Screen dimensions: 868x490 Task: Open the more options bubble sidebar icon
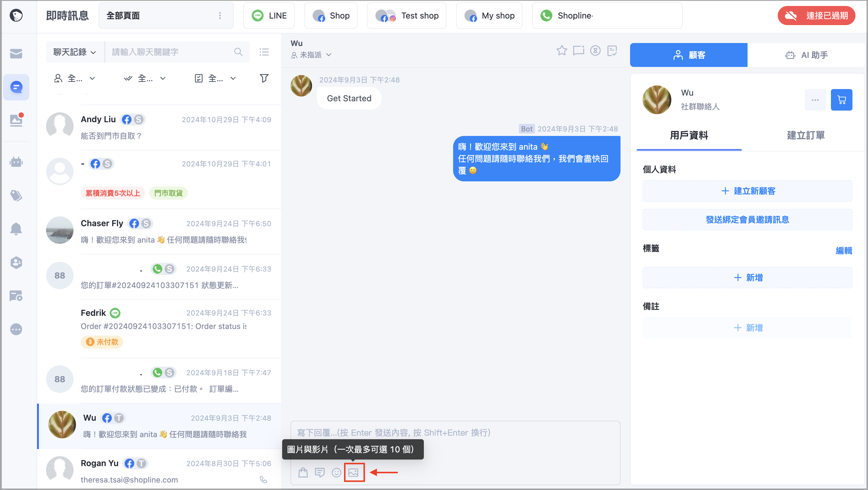coord(16,329)
